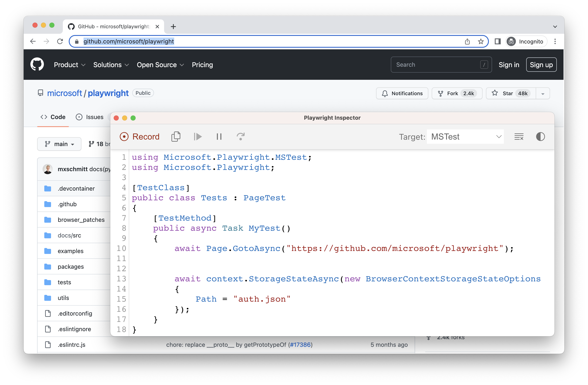Share this page using the share icon

[x=467, y=41]
